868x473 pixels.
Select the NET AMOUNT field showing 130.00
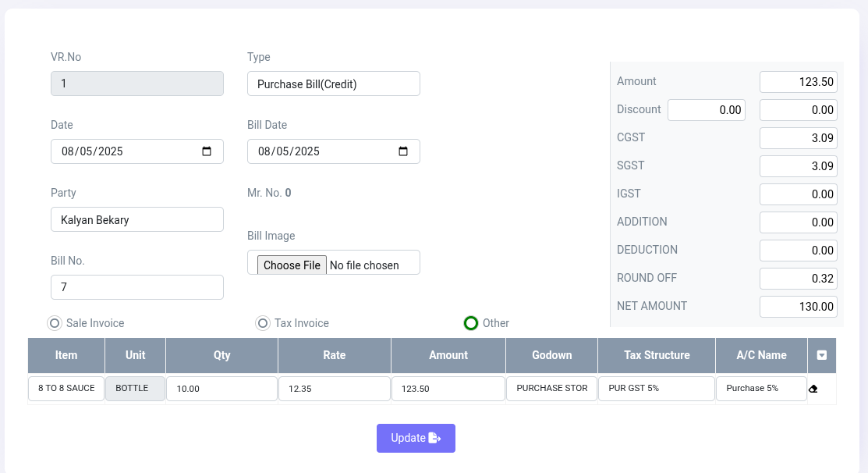click(798, 306)
